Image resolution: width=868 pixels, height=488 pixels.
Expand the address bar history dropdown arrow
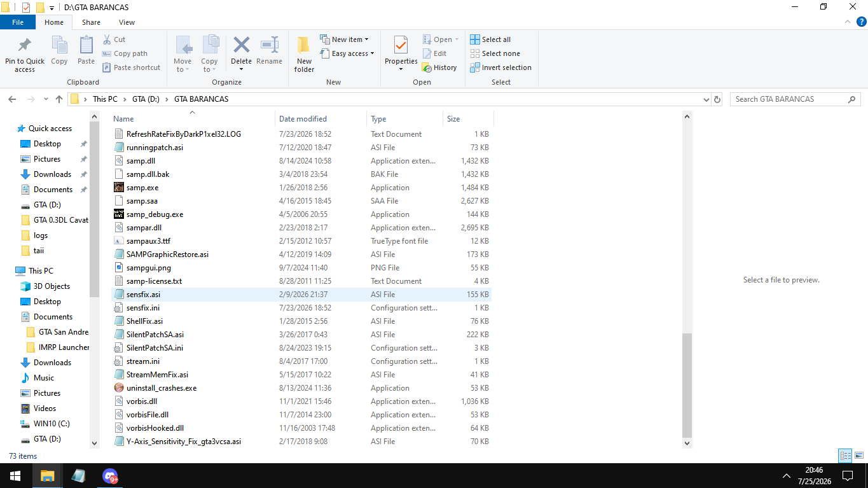706,99
